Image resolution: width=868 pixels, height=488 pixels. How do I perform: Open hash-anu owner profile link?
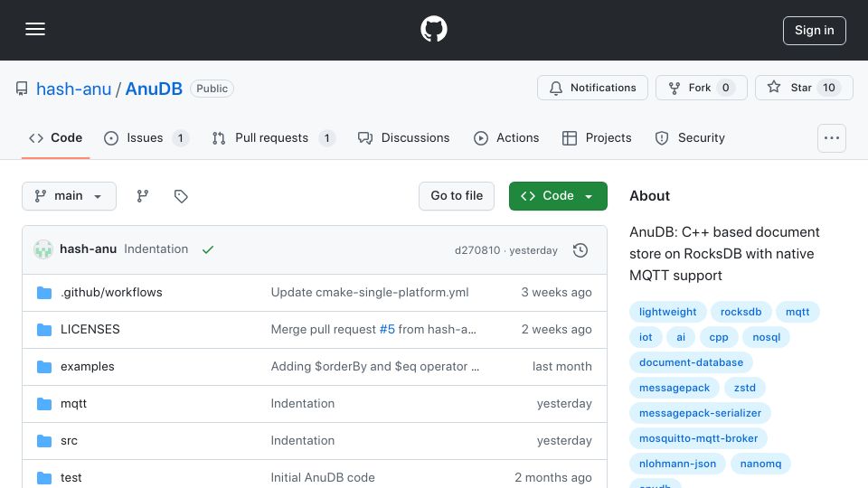point(73,89)
